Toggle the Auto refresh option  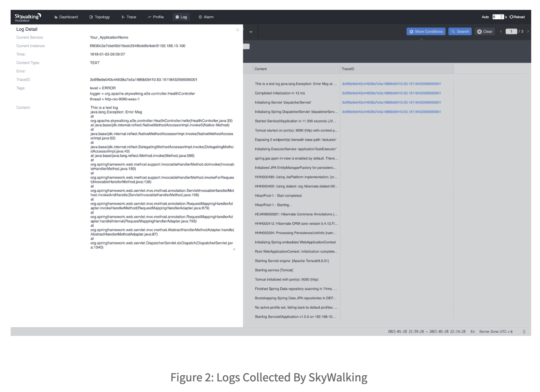click(x=485, y=17)
